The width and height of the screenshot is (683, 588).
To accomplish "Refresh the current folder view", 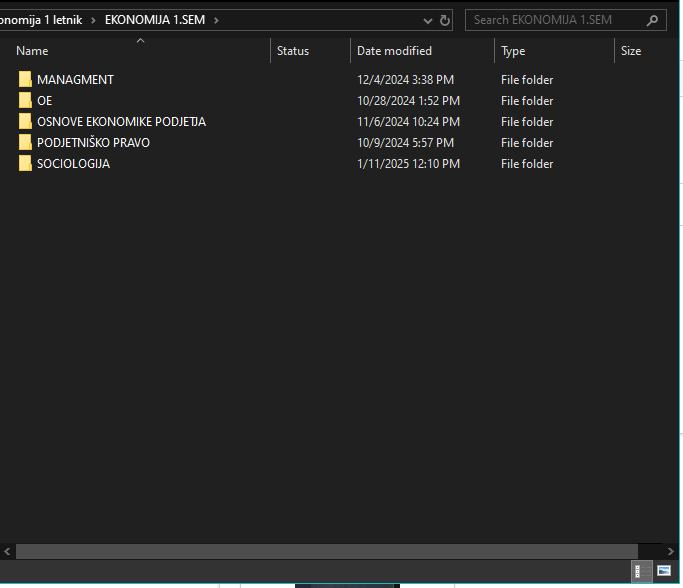I will [444, 20].
